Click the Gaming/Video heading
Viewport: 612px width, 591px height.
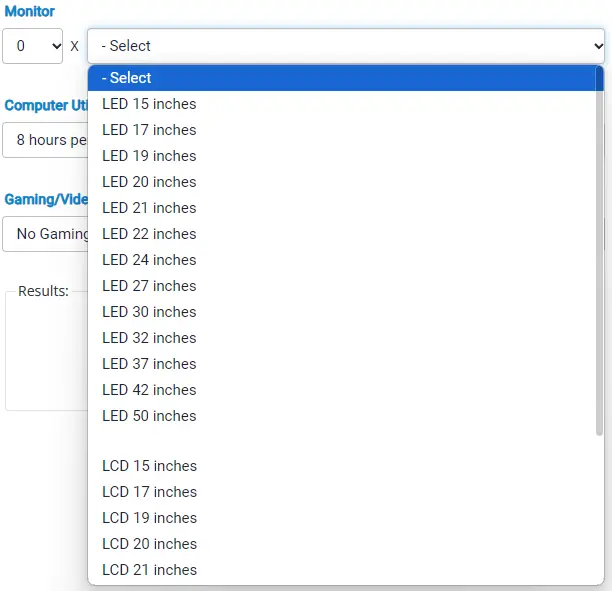(x=46, y=199)
